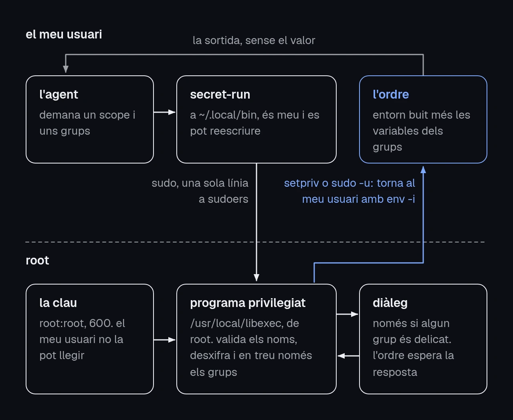Select the description starting "root:root, 600"
Image resolution: width=513 pixels, height=420 pixels.
click(x=82, y=339)
